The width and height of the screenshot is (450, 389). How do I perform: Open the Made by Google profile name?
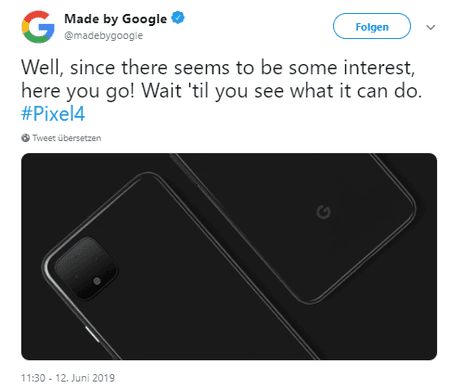click(115, 19)
